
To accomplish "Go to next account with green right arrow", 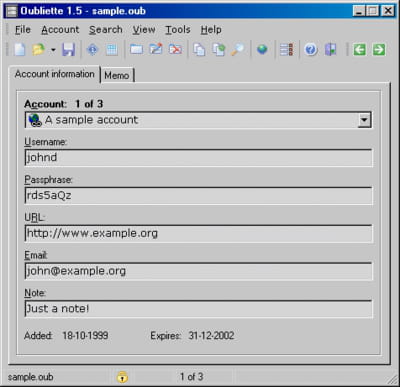I will (x=379, y=50).
